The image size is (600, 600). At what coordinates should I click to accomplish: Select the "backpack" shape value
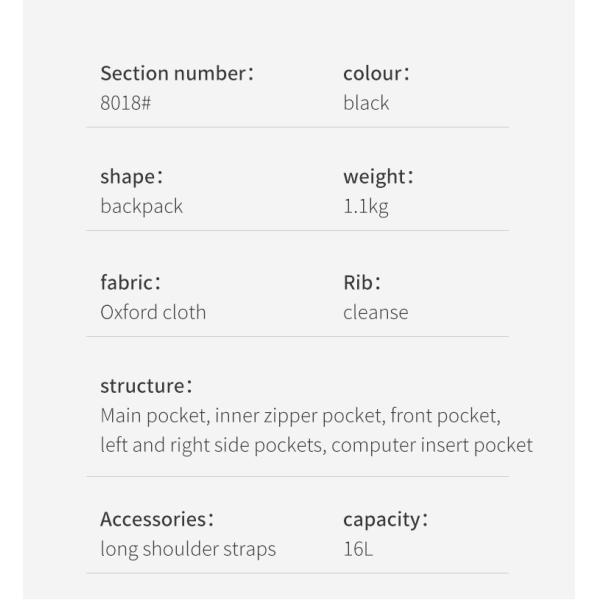(141, 207)
